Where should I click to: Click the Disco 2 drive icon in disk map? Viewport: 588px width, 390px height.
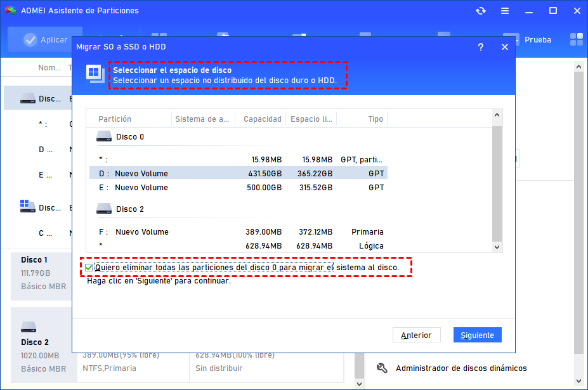point(29,327)
